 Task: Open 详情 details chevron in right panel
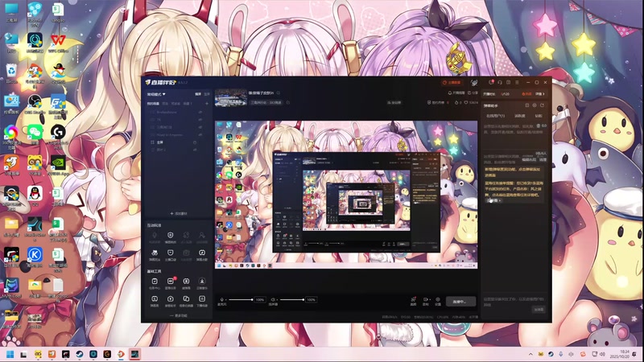pyautogui.click(x=539, y=94)
